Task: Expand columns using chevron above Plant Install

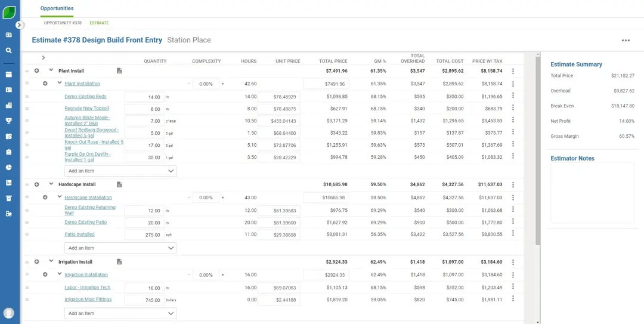Action: (x=44, y=57)
